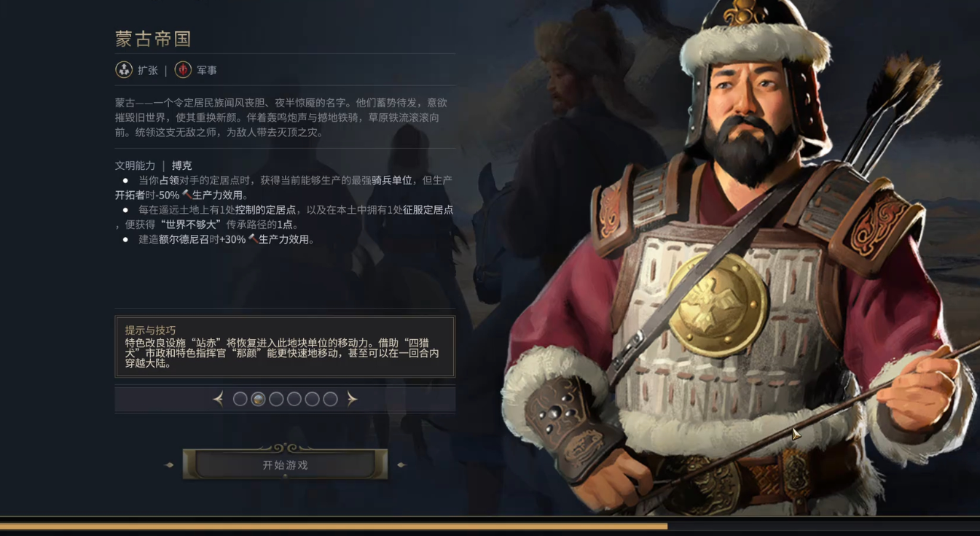
Task: Click the diamond ornament left of 开始游戏
Action: [169, 465]
